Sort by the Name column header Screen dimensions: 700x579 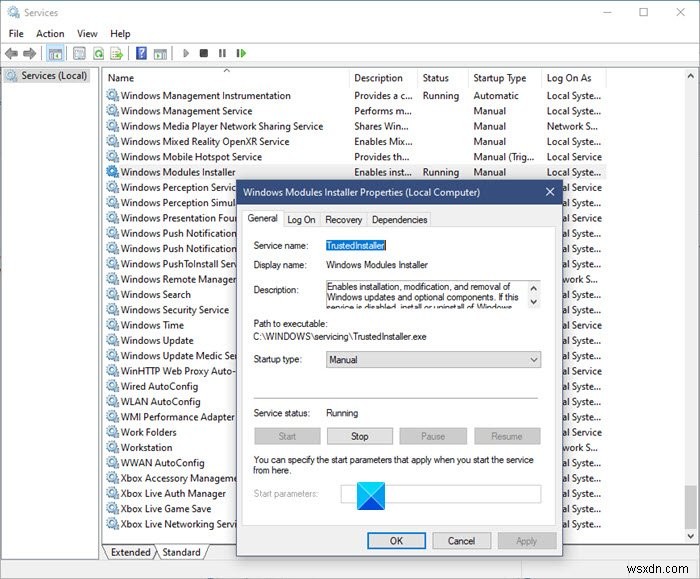pyautogui.click(x=228, y=78)
